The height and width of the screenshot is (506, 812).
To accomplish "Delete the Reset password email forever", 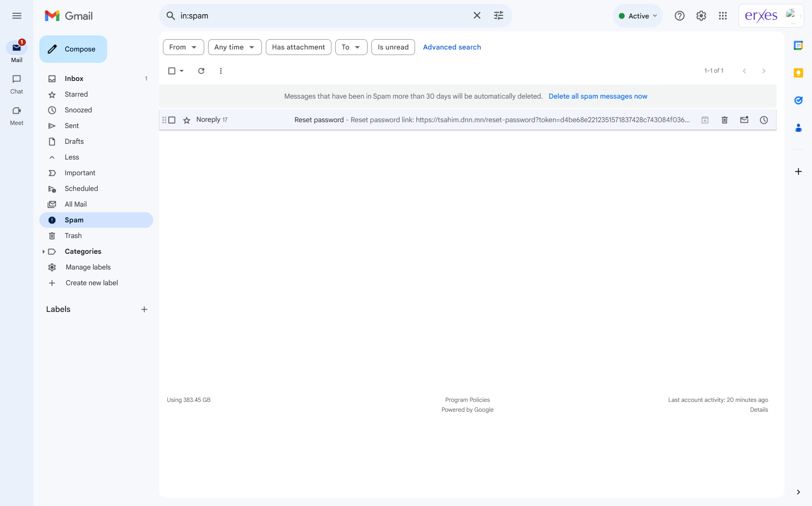I will coord(725,120).
